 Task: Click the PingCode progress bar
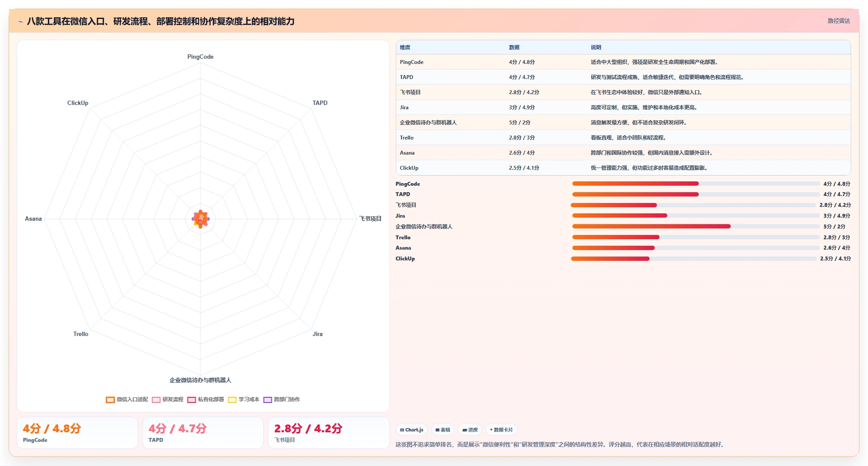tap(696, 184)
